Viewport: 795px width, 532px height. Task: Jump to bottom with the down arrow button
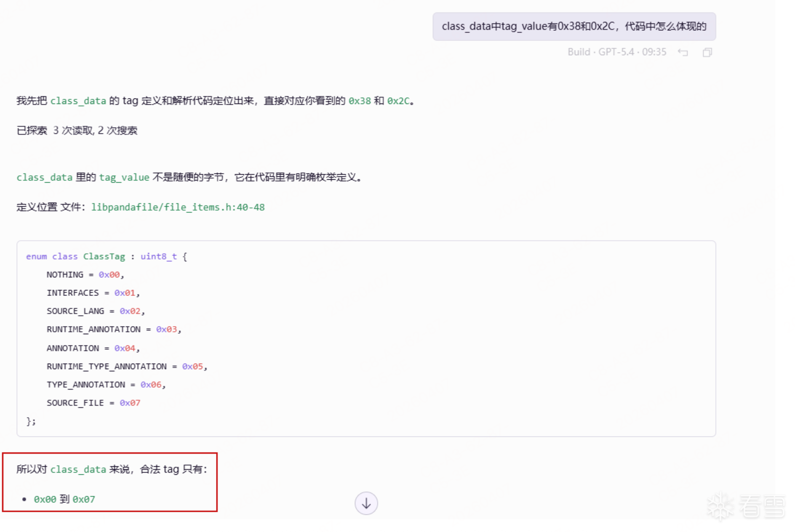366,503
